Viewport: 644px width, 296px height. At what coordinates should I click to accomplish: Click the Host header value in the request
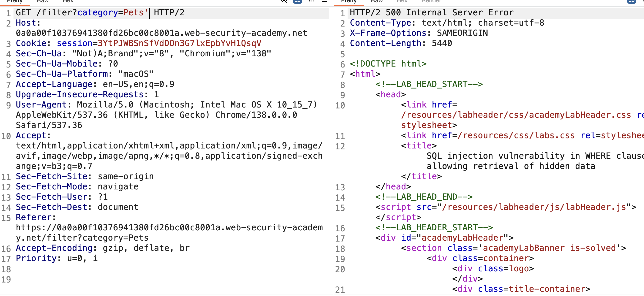pos(161,33)
